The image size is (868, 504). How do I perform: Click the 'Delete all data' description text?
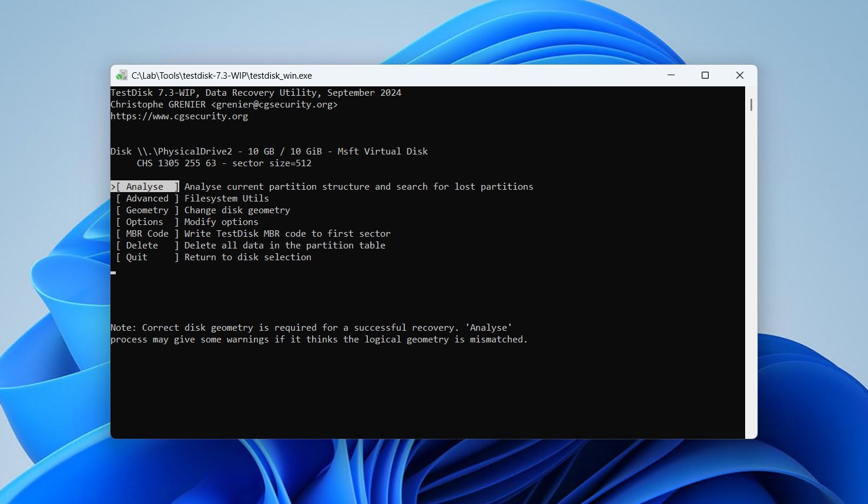tap(284, 245)
